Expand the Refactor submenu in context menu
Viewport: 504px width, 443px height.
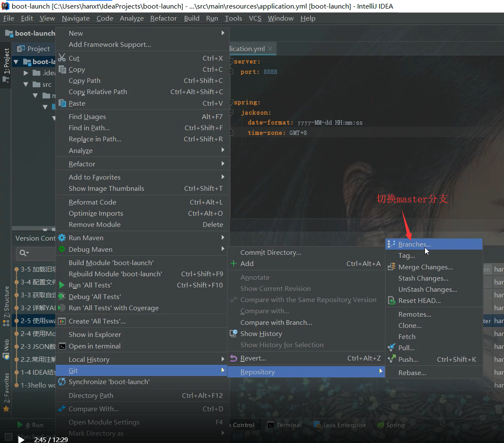pyautogui.click(x=223, y=163)
